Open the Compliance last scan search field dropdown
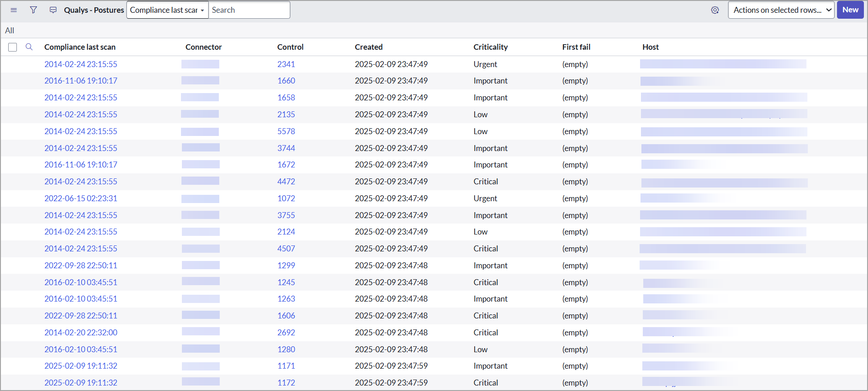The width and height of the screenshot is (868, 391). 167,10
